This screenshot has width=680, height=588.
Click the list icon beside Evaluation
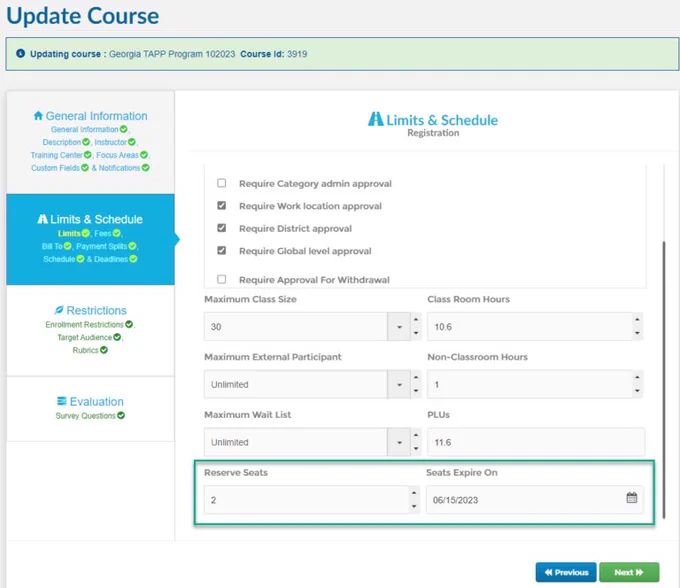click(x=62, y=401)
